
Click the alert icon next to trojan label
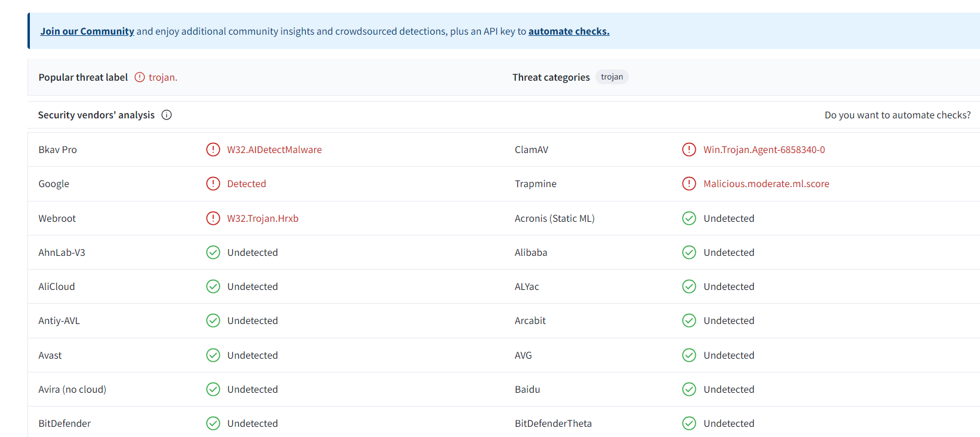[x=140, y=77]
